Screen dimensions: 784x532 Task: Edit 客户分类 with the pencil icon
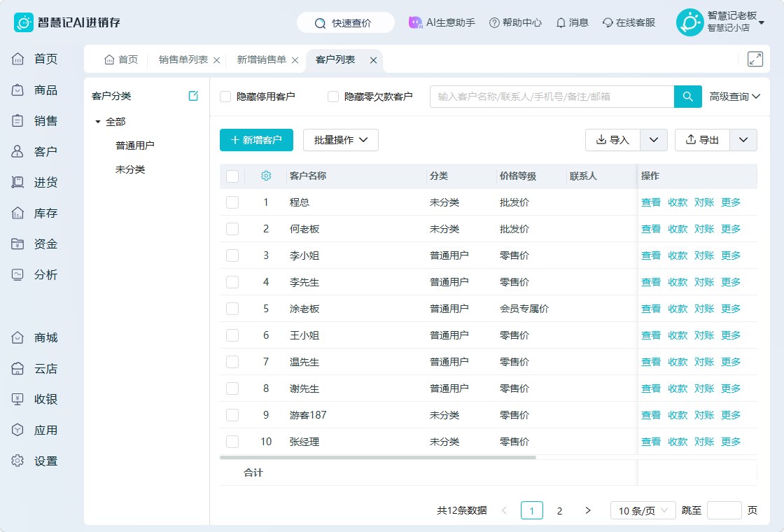(193, 96)
